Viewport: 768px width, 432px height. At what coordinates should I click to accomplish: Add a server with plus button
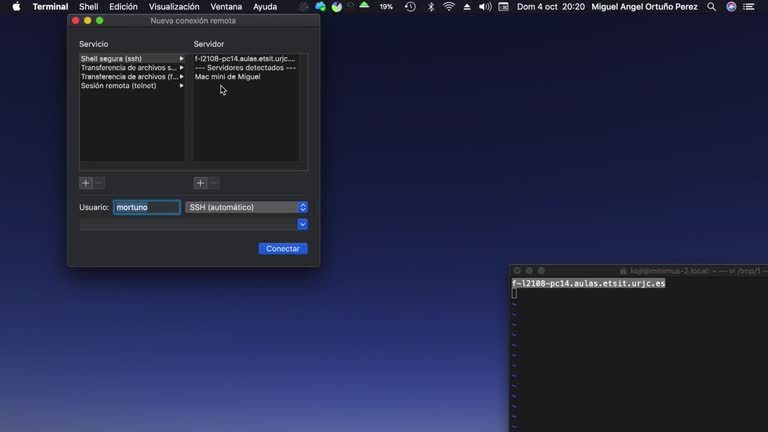(x=200, y=183)
